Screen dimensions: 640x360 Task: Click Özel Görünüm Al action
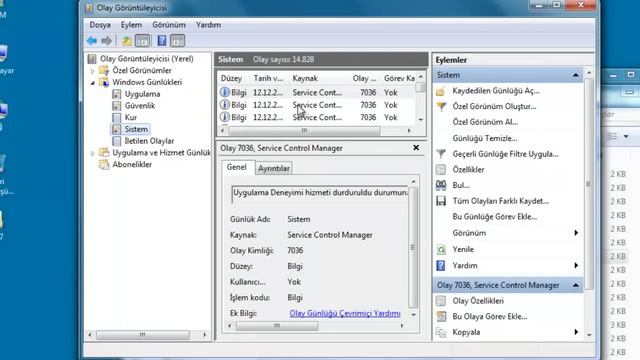(x=485, y=122)
